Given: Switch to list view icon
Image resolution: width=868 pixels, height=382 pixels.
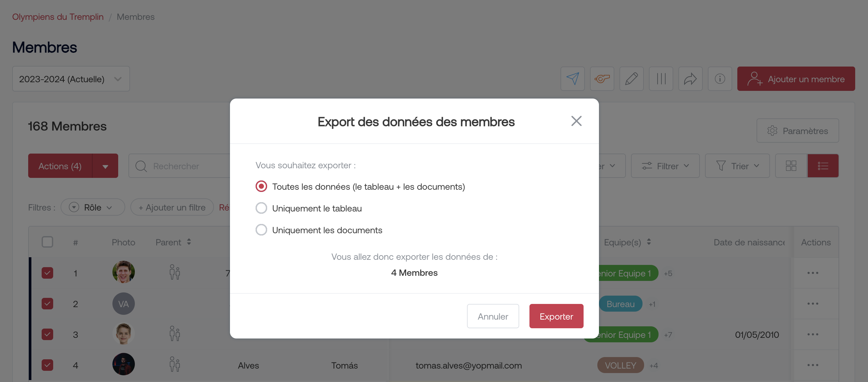Looking at the screenshot, I should coord(823,166).
